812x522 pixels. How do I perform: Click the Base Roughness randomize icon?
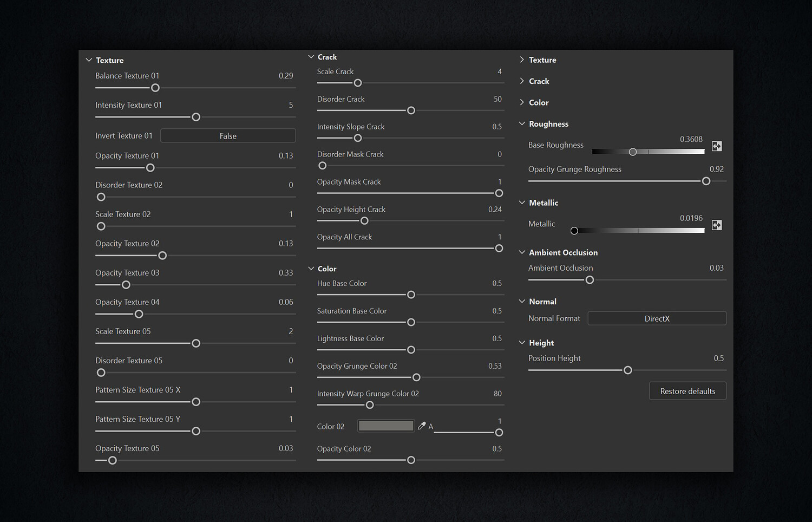716,146
